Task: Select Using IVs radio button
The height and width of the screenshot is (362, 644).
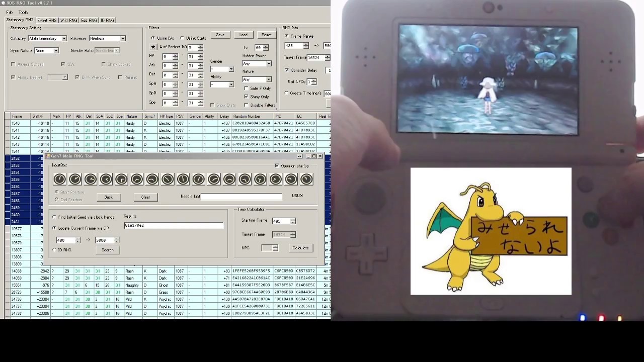Action: click(x=163, y=38)
